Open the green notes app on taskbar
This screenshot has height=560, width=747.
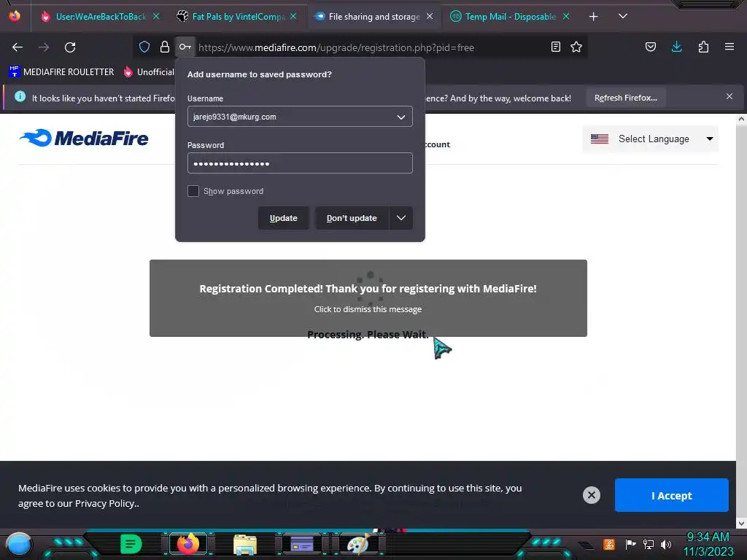[131, 544]
